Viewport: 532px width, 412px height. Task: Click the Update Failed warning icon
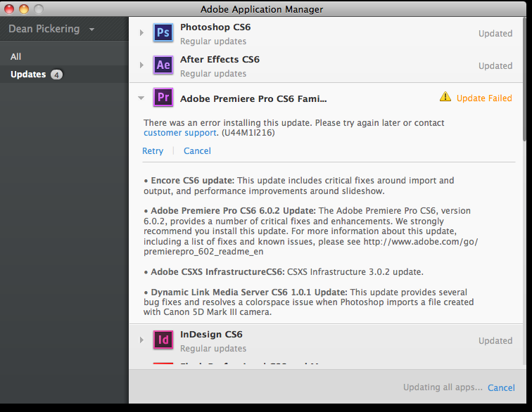[445, 98]
